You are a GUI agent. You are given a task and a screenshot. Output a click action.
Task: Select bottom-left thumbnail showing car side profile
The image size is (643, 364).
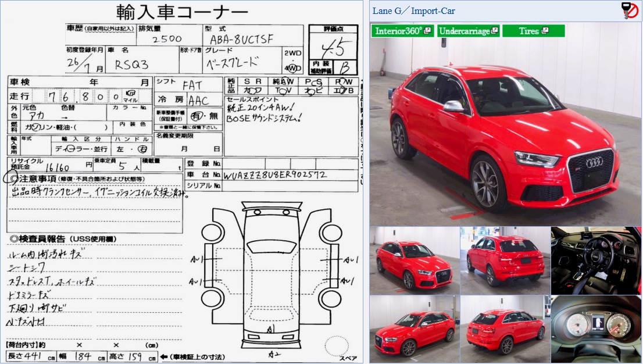414,329
